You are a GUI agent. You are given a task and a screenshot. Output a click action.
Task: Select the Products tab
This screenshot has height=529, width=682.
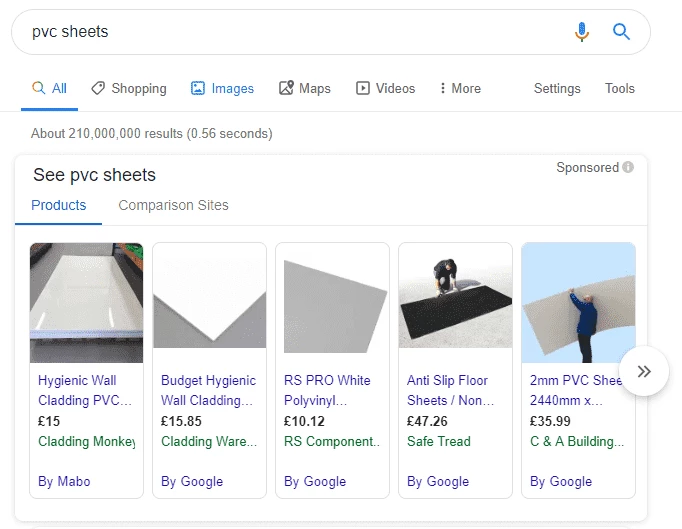click(59, 205)
